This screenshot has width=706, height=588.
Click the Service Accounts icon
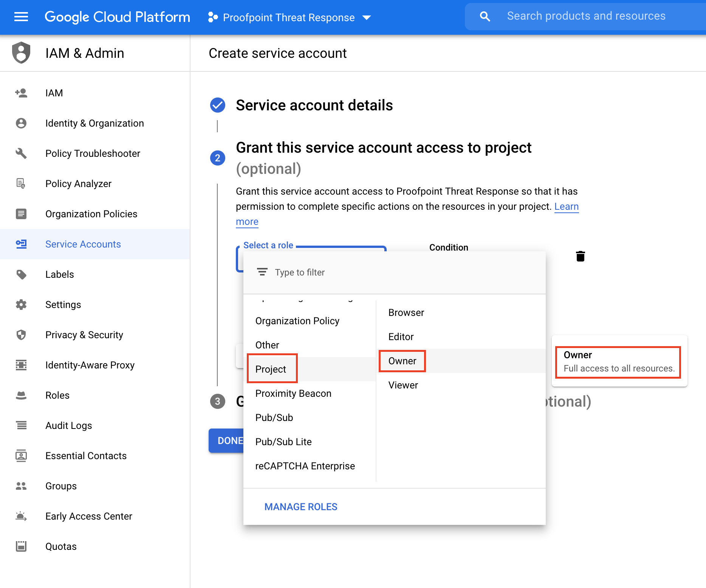pyautogui.click(x=21, y=244)
